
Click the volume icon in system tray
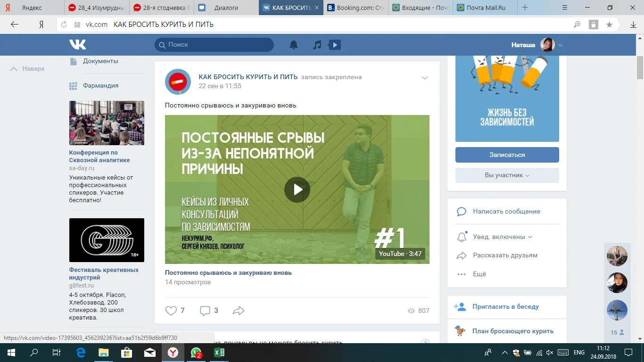(x=550, y=353)
